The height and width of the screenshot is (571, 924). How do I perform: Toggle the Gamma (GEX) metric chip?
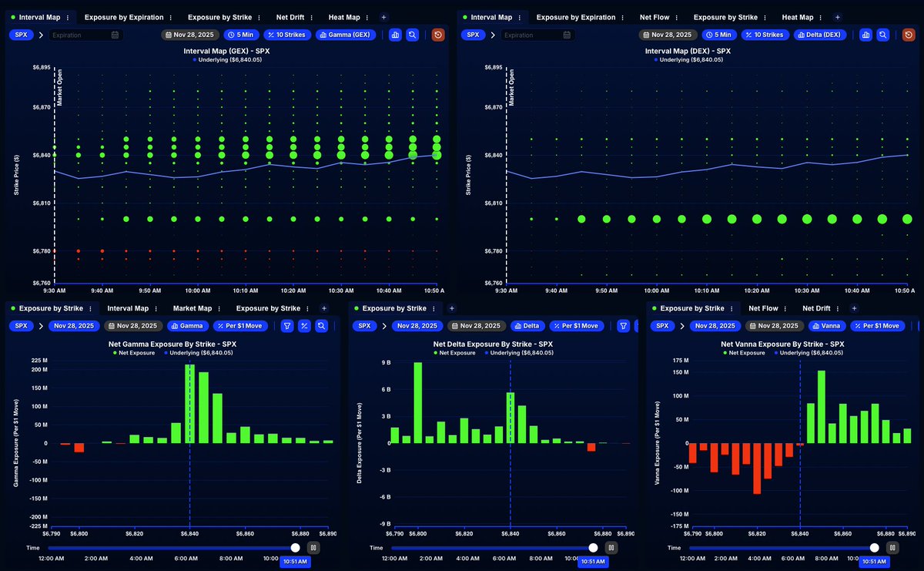[345, 34]
